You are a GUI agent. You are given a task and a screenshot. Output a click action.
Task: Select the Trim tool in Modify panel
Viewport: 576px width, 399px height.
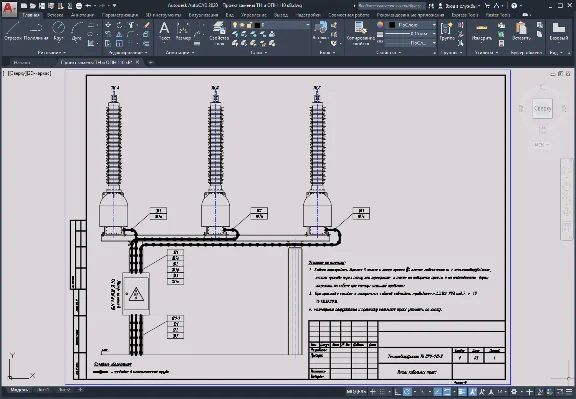(131, 25)
